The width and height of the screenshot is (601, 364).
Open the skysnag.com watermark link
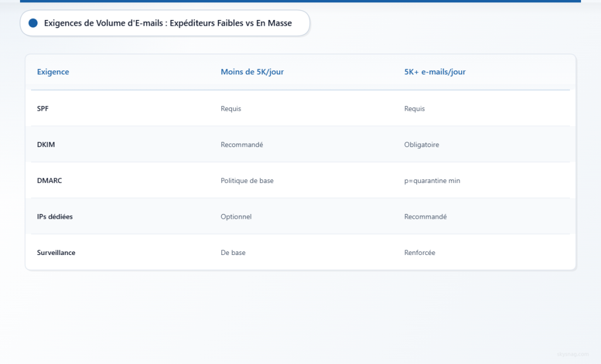click(572, 354)
